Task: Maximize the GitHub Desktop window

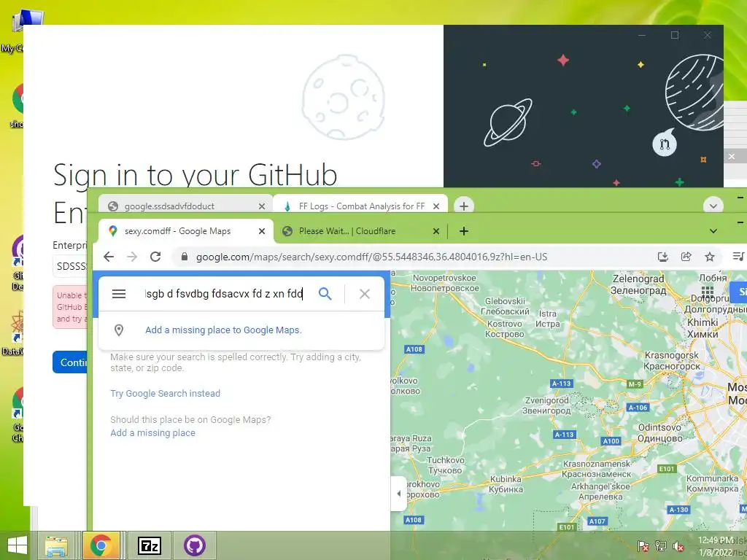Action: pyautogui.click(x=675, y=35)
